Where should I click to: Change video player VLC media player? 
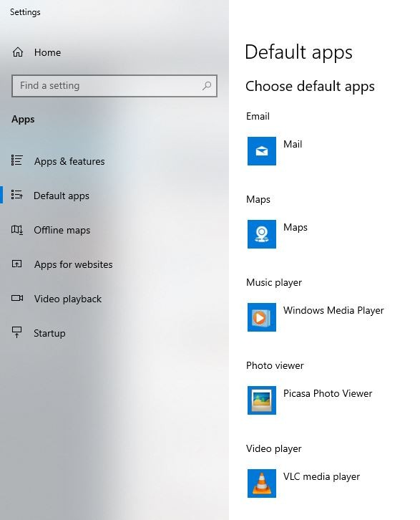pyautogui.click(x=321, y=476)
